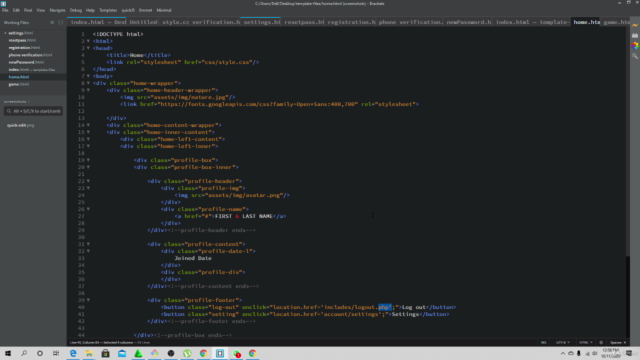Show hidden system tray icons chevron
Image resolution: width=640 pixels, height=360 pixels.
click(x=563, y=353)
